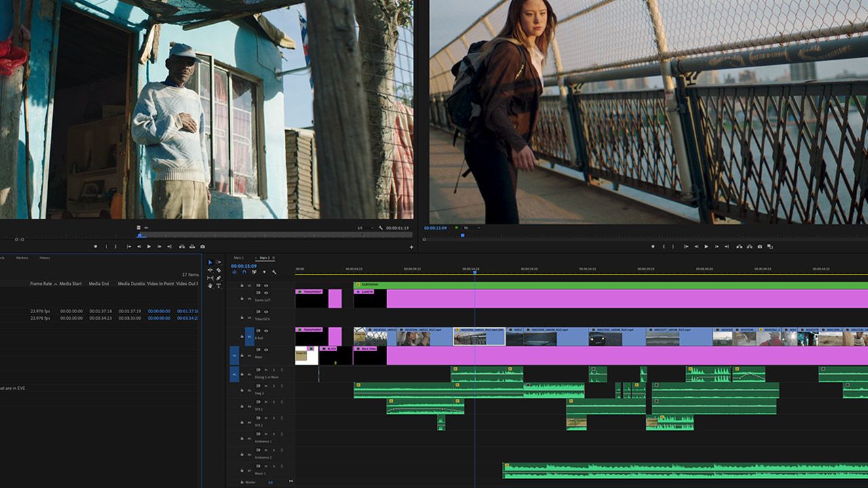
Task: Hide the Main video track
Action: (x=266, y=350)
